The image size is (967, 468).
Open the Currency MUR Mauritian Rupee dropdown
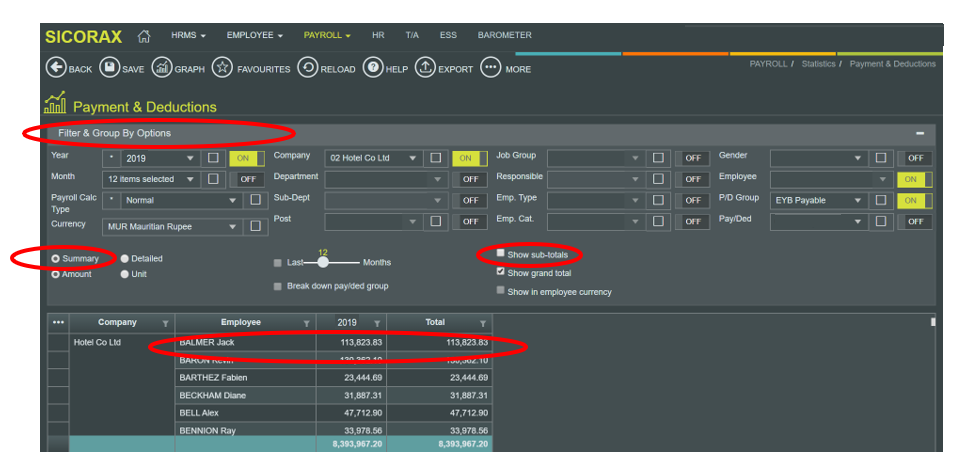(233, 227)
